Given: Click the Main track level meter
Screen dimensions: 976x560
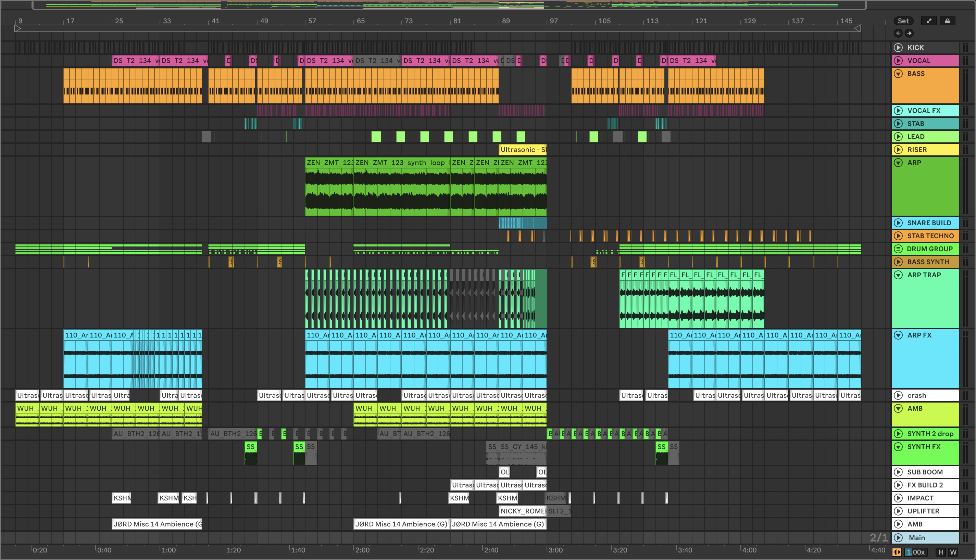Looking at the screenshot, I should (965, 538).
